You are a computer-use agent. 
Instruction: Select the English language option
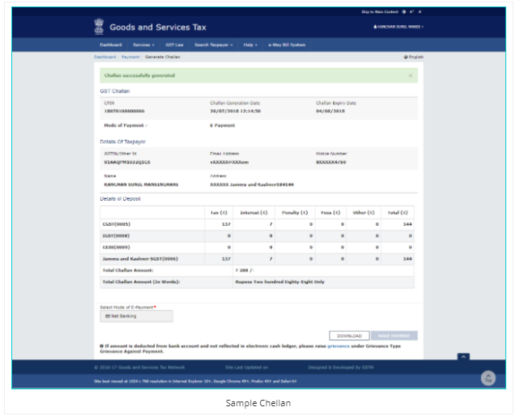414,57
